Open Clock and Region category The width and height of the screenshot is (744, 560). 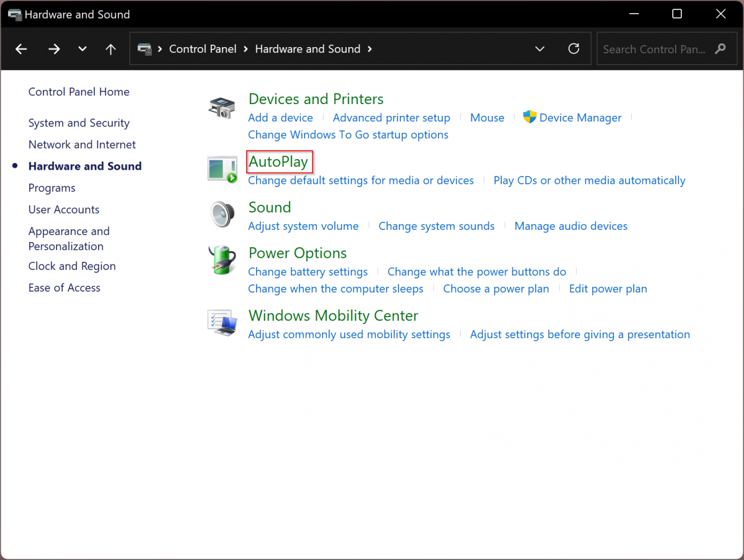(72, 266)
